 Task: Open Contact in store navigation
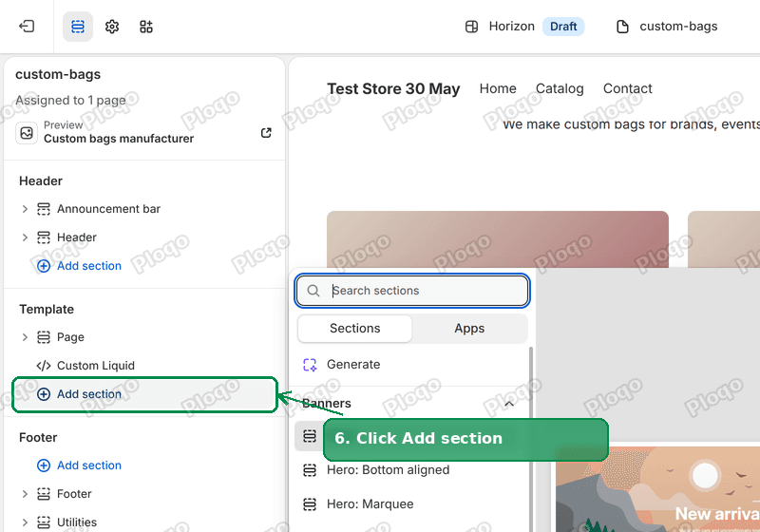pyautogui.click(x=628, y=88)
